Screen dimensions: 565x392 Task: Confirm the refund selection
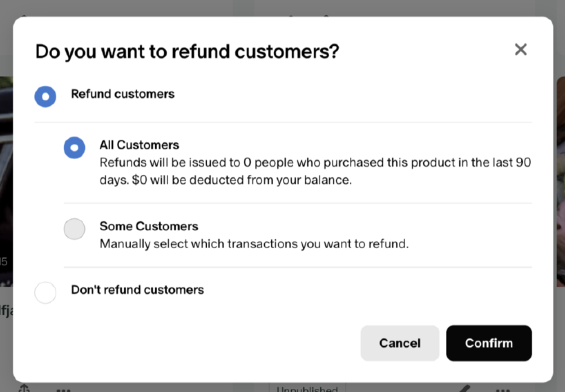[x=489, y=343]
